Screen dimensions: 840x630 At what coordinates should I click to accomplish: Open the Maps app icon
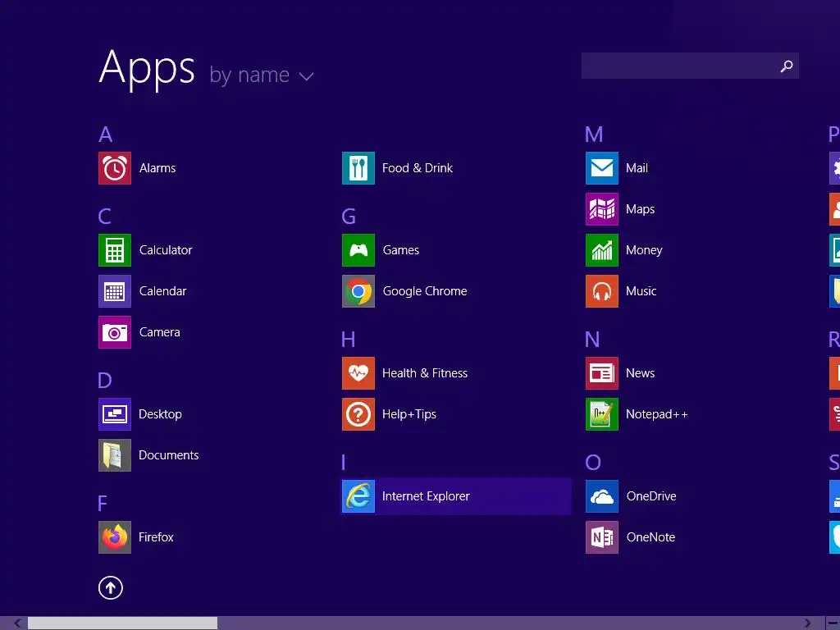click(x=602, y=209)
